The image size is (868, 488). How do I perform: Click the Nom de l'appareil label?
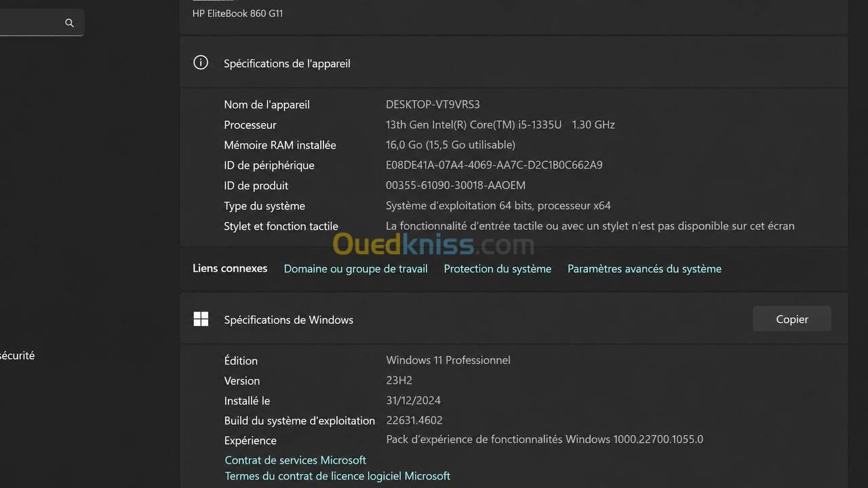pyautogui.click(x=267, y=104)
